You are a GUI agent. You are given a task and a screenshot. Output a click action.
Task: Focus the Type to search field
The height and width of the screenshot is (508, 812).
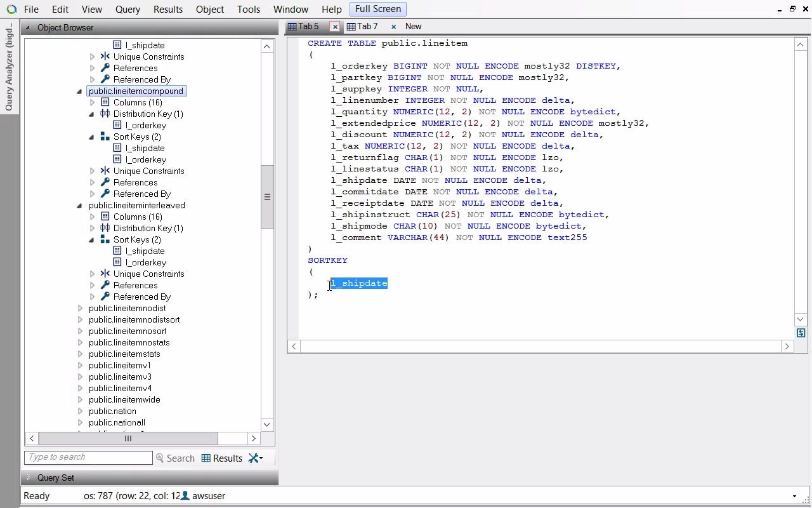(x=88, y=457)
